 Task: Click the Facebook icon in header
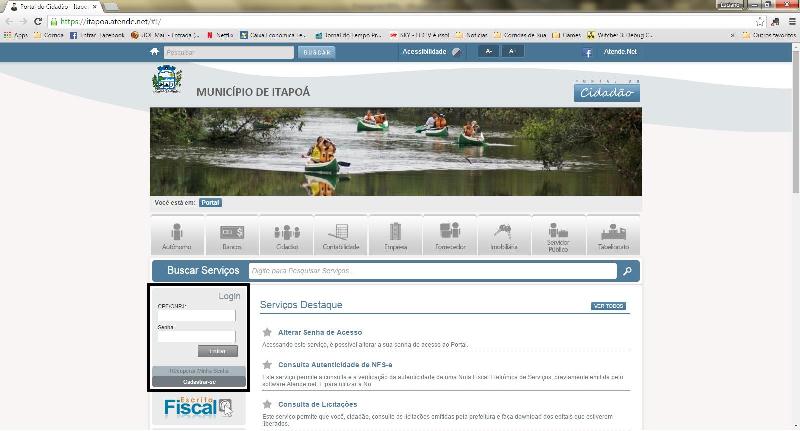tap(588, 52)
